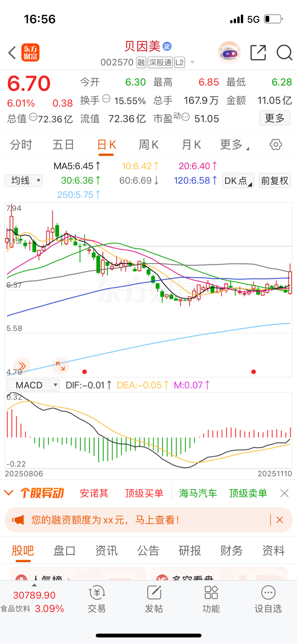The height and width of the screenshot is (644, 297).
Task: Switch to the 周K tab
Action: pos(148,145)
